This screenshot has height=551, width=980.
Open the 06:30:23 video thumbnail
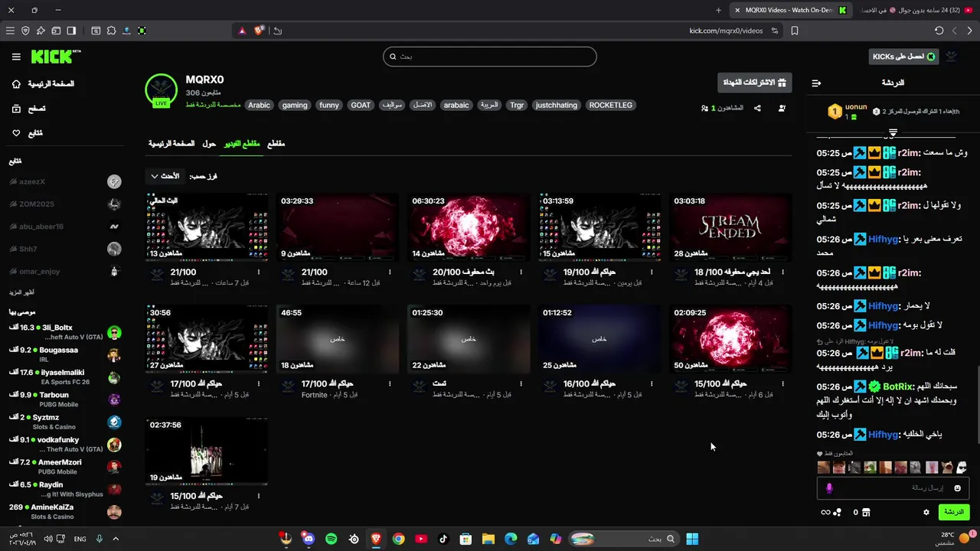(469, 227)
